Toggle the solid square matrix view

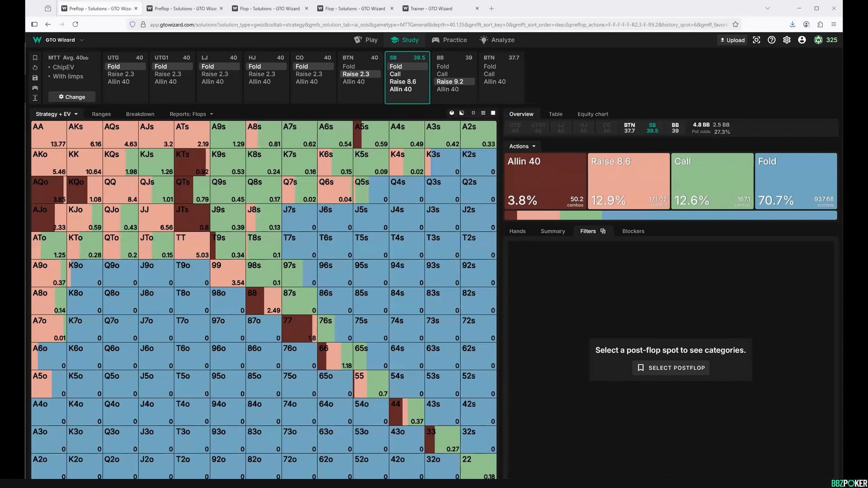(x=493, y=113)
